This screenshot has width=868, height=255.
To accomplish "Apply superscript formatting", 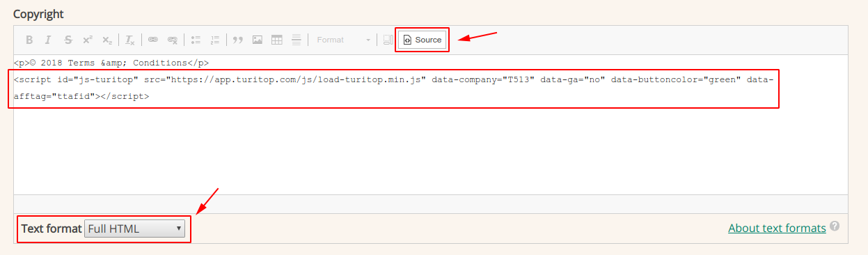I will pos(88,40).
